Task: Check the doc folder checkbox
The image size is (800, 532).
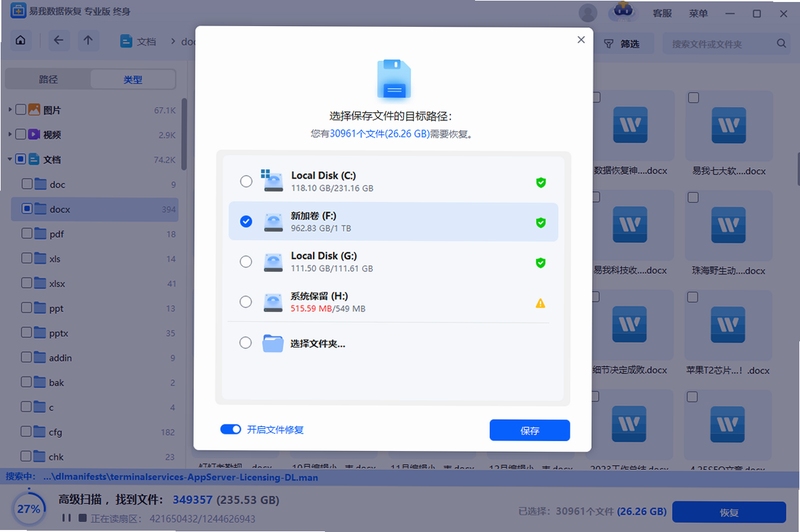Action: coord(27,184)
